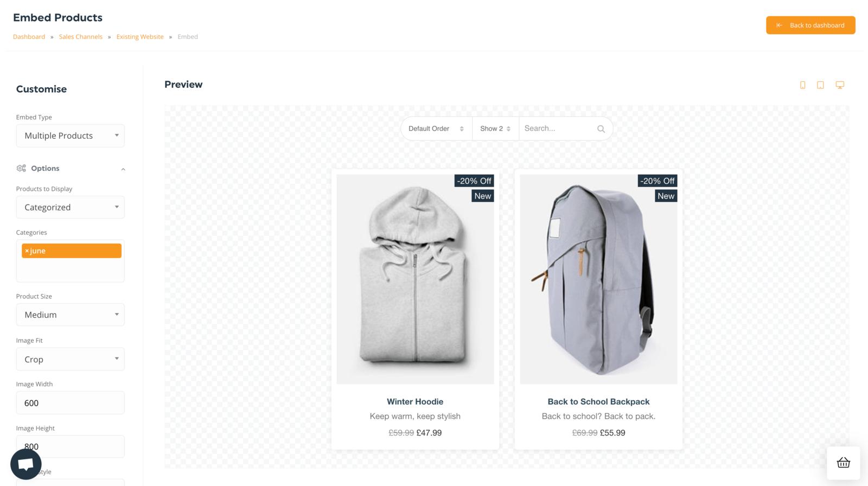Screen dimensions: 868x486
Task: Focus the Image Width field
Action: coord(71,403)
